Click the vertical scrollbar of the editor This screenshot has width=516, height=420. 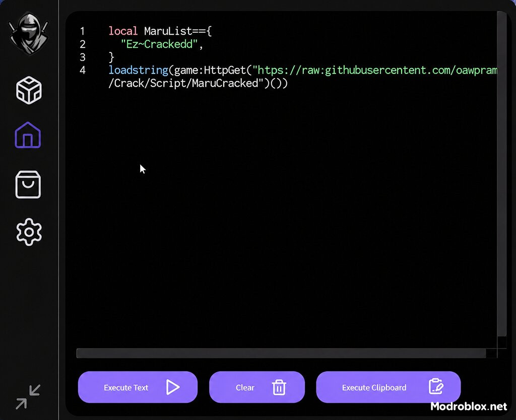501,174
